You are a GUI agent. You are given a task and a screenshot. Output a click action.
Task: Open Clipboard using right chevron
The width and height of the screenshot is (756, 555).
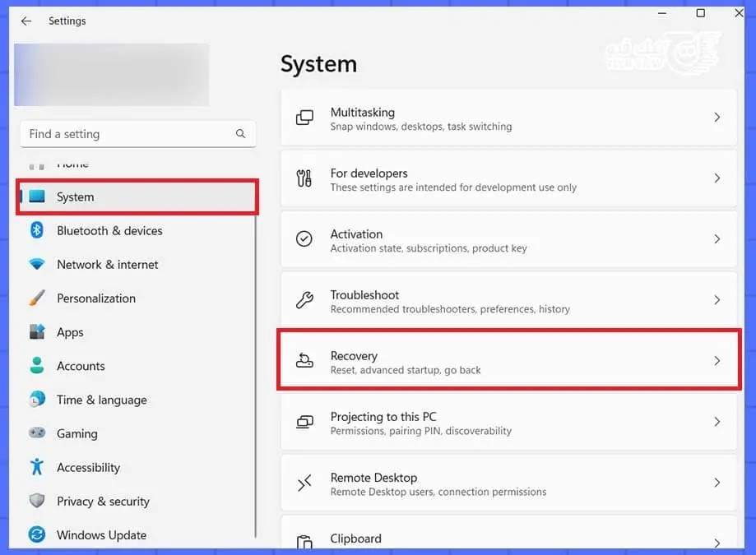point(717,543)
